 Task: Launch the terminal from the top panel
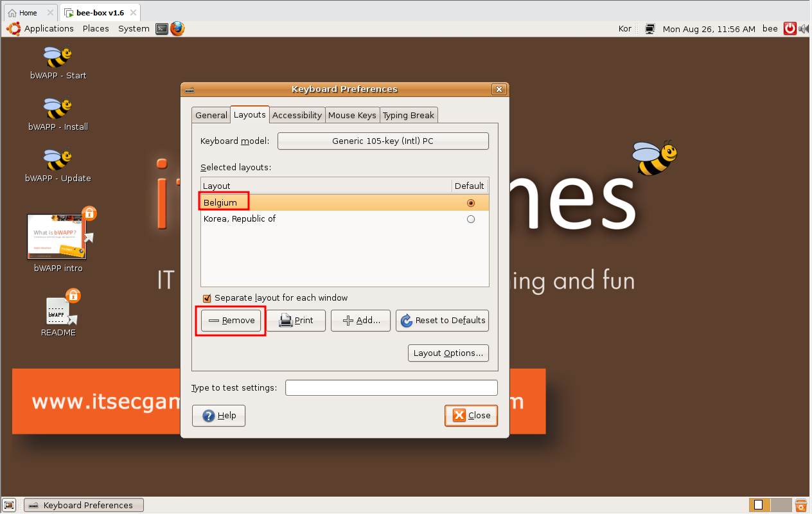(162, 29)
